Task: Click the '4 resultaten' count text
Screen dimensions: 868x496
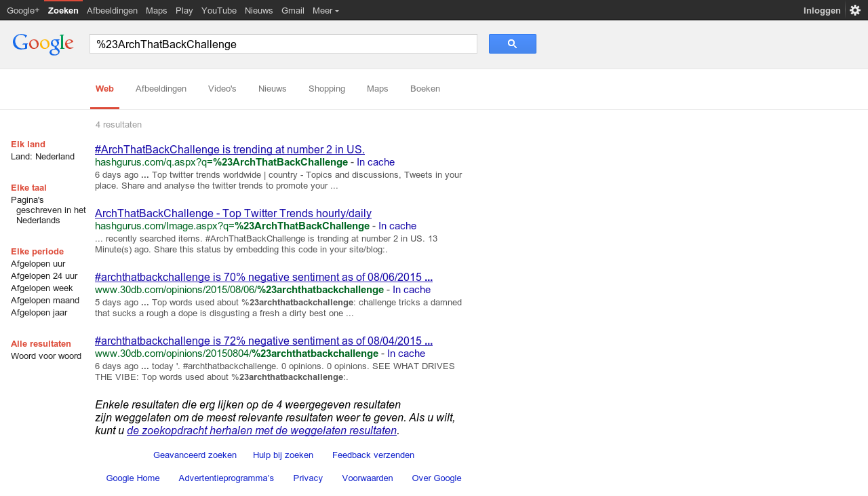Action: pyautogui.click(x=119, y=125)
